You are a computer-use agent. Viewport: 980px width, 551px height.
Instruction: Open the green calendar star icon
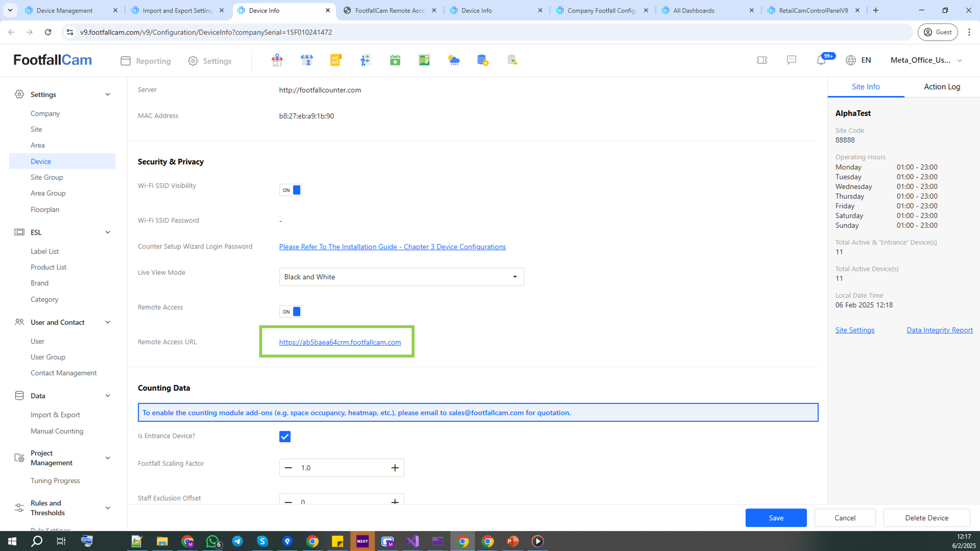[395, 60]
